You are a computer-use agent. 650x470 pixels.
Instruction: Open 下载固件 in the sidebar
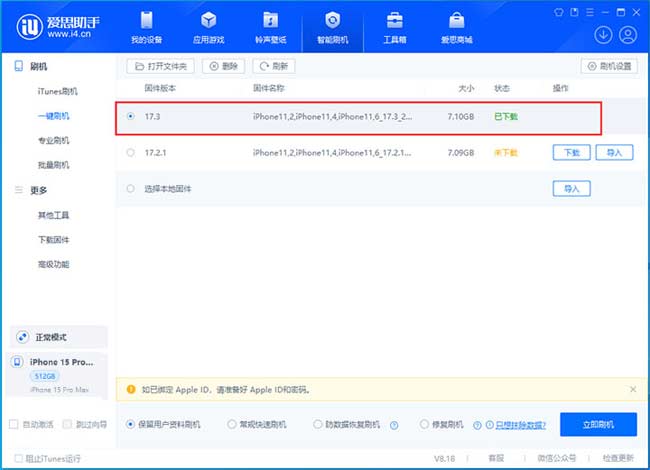pyautogui.click(x=54, y=240)
